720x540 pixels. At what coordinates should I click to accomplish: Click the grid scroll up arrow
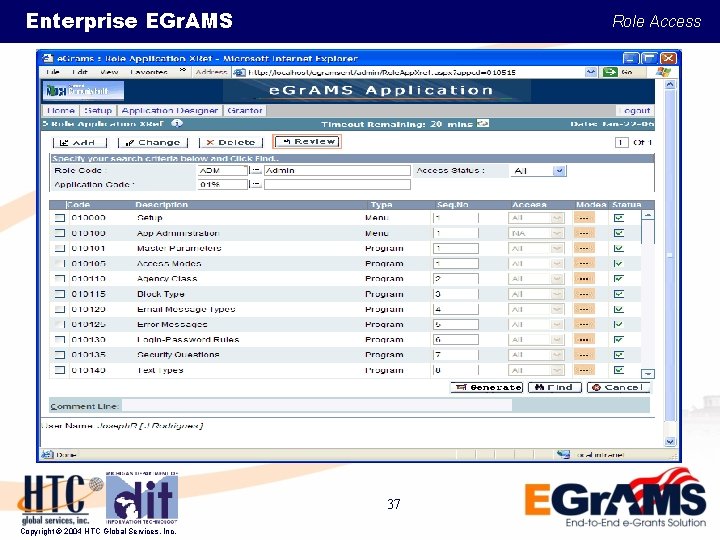[x=648, y=215]
